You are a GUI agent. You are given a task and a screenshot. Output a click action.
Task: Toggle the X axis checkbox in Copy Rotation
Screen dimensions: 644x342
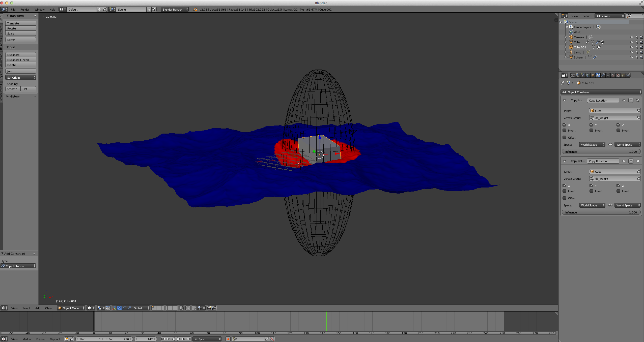(565, 185)
